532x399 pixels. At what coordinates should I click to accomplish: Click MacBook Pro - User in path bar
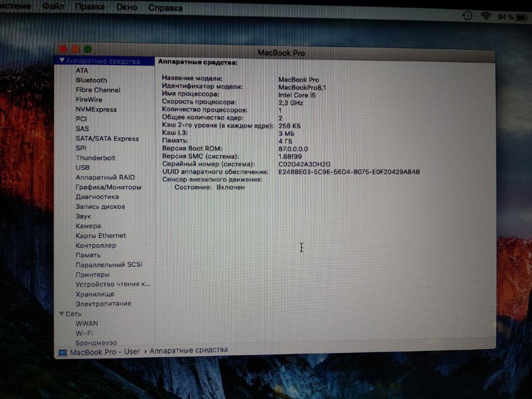105,352
